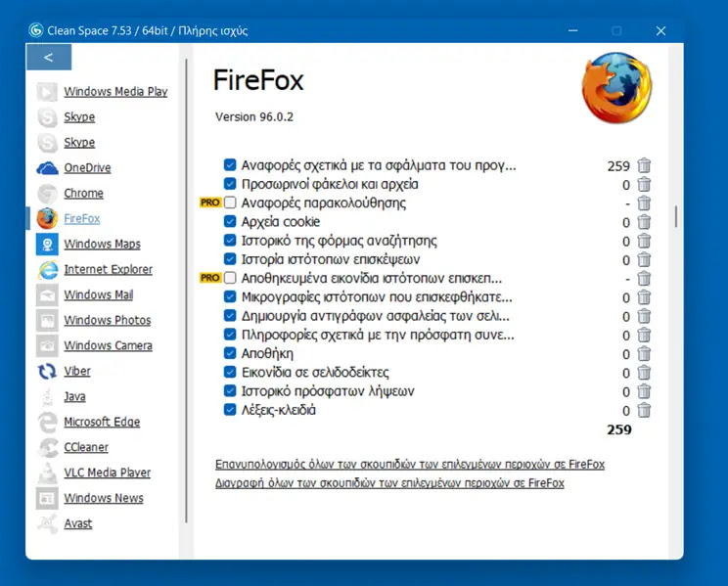Click the Java icon in sidebar
This screenshot has height=586, width=728.
click(47, 396)
